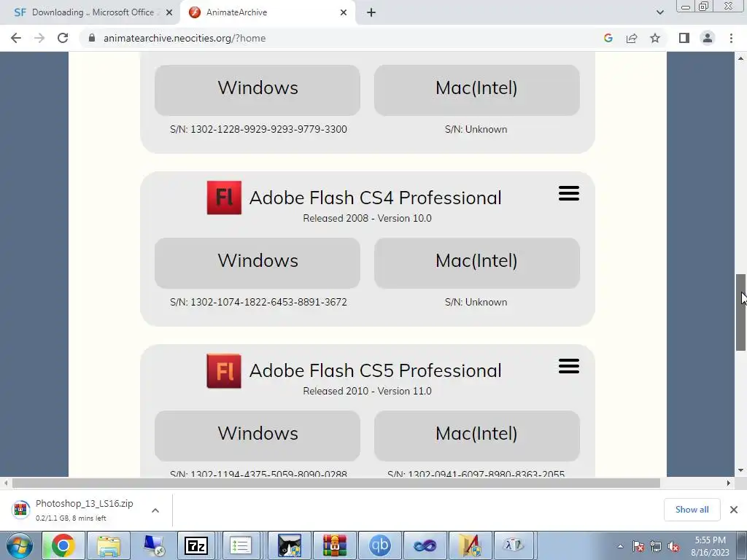Click the Adobe Flash CS5 Professional title
The height and width of the screenshot is (560, 747).
(376, 370)
